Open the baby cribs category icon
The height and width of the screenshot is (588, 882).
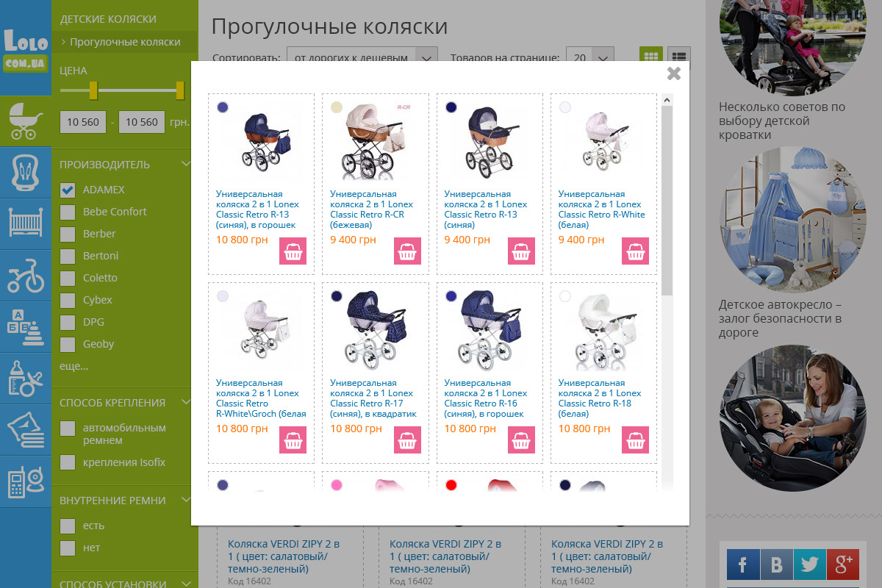coord(26,223)
